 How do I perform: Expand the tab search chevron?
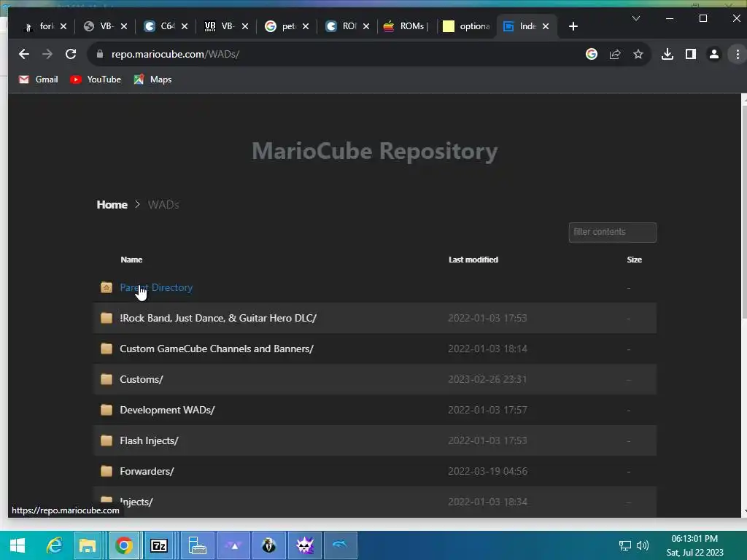[x=635, y=18]
